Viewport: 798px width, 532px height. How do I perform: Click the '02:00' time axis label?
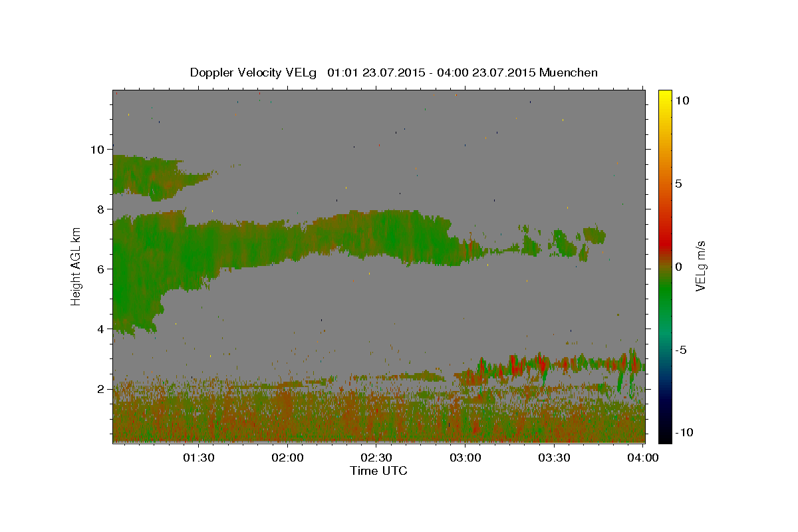tap(287, 458)
